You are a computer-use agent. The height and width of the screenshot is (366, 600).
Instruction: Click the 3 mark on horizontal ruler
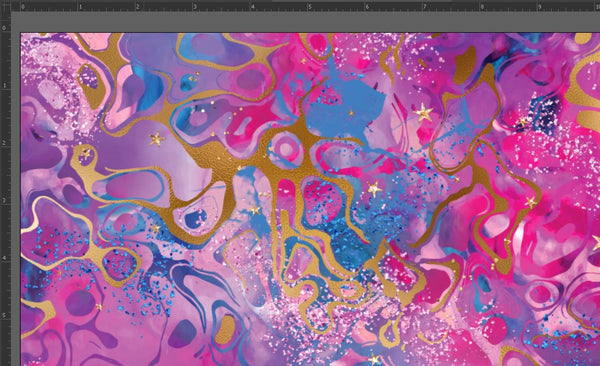[x=195, y=7]
